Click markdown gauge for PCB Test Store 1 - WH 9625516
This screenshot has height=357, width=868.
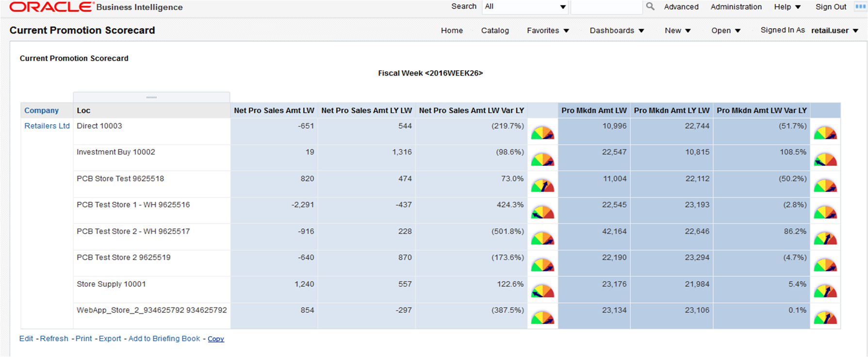825,212
